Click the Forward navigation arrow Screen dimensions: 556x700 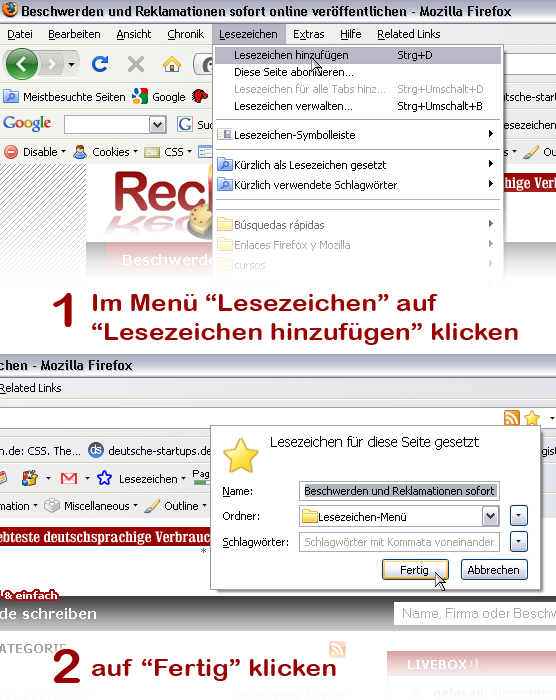click(52, 65)
